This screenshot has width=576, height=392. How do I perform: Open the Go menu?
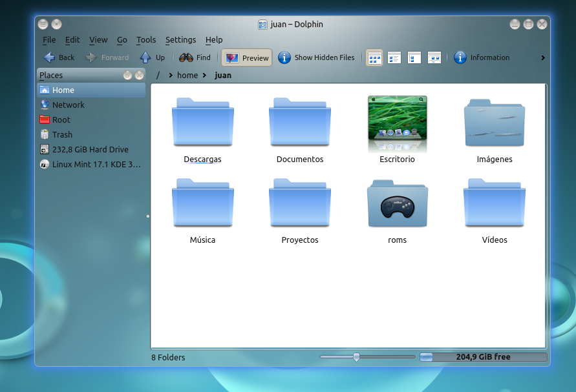[122, 39]
